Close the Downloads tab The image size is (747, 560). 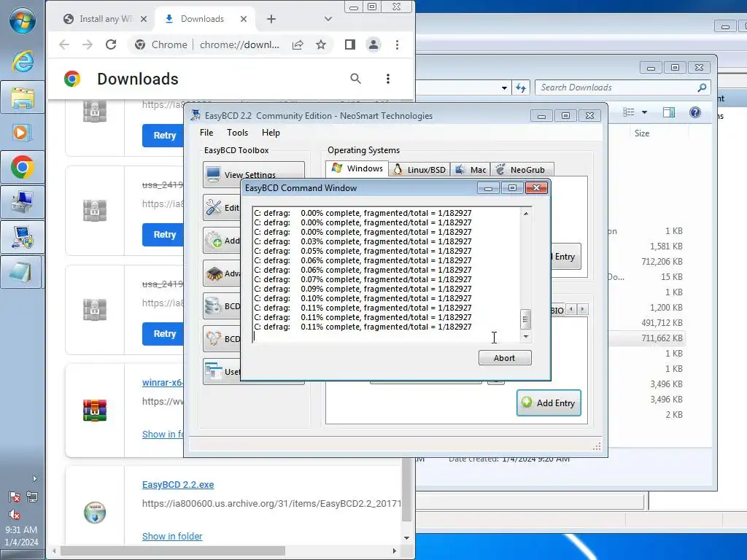point(244,19)
